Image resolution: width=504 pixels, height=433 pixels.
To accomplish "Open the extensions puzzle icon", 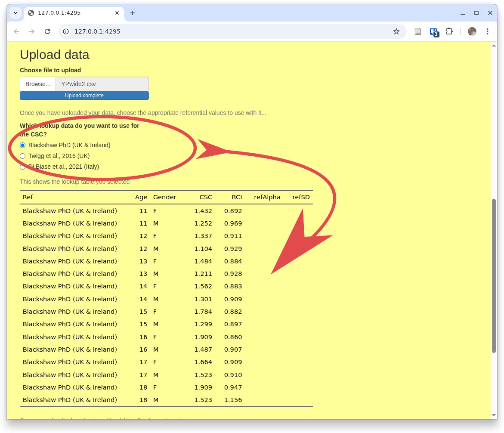I will [x=449, y=31].
